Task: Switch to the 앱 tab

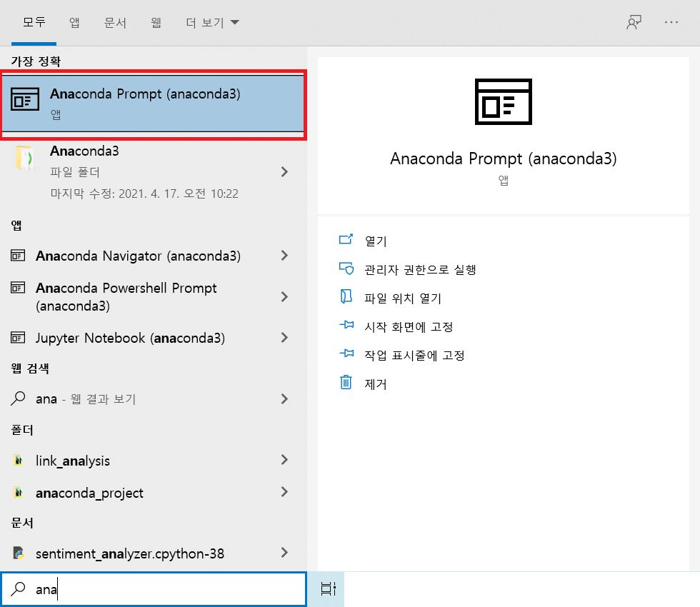Action: coord(74,22)
